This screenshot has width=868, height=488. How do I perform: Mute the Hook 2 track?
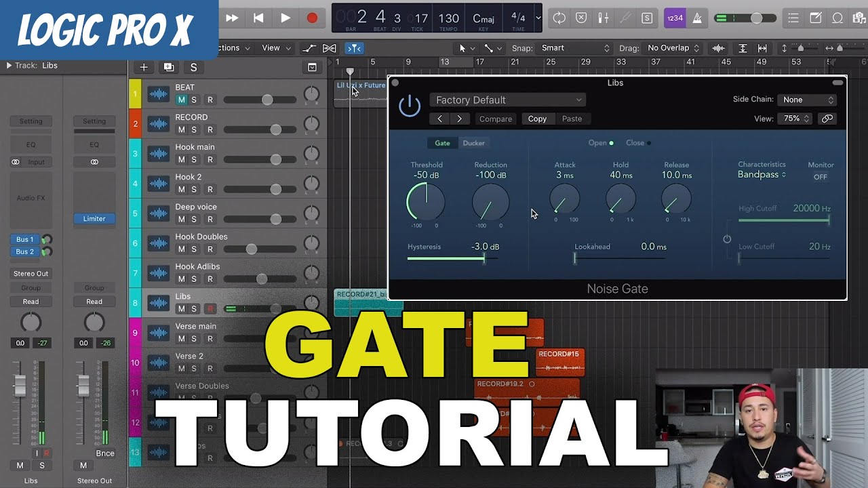click(181, 189)
